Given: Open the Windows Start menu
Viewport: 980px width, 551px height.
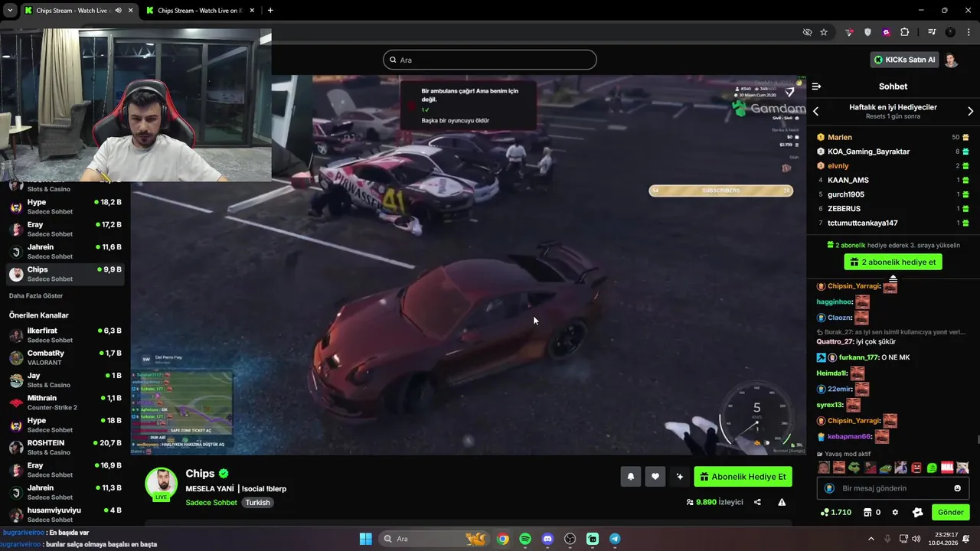Looking at the screenshot, I should (x=365, y=539).
